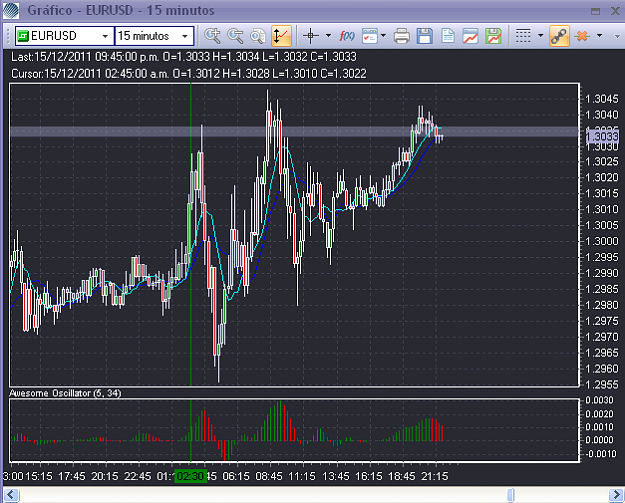Select the crosshair cursor tool
The image size is (625, 503).
(x=311, y=36)
